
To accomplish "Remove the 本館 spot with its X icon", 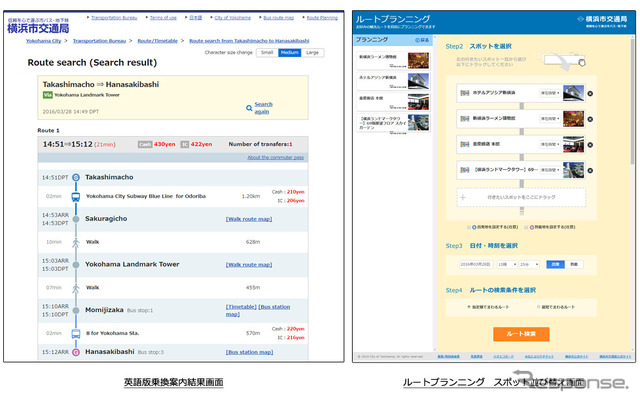I will [x=590, y=145].
